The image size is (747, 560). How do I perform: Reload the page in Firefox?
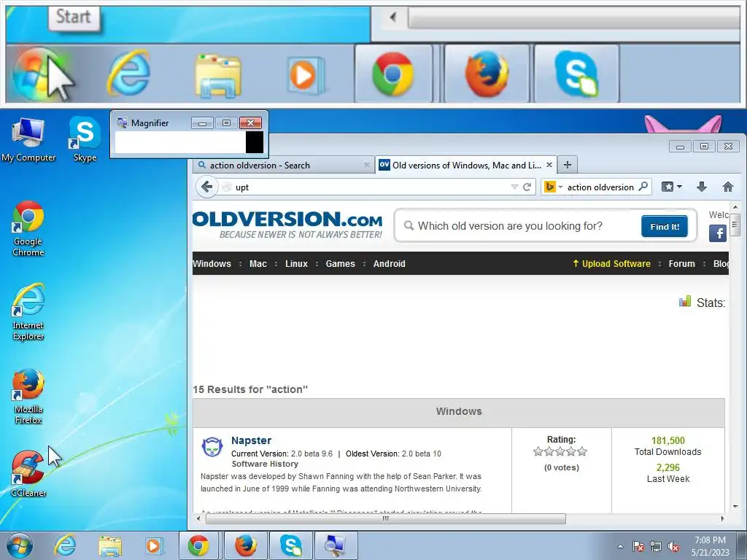pos(527,187)
